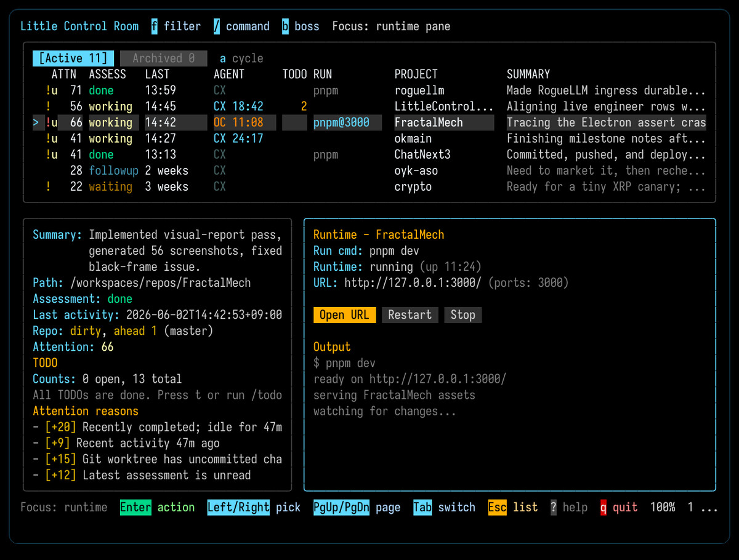This screenshot has width=739, height=560.
Task: Click the '$ pnpm dev' output line
Action: coord(344,363)
